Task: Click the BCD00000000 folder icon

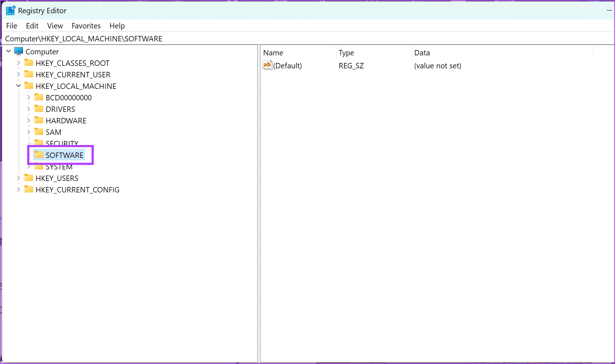Action: point(39,97)
